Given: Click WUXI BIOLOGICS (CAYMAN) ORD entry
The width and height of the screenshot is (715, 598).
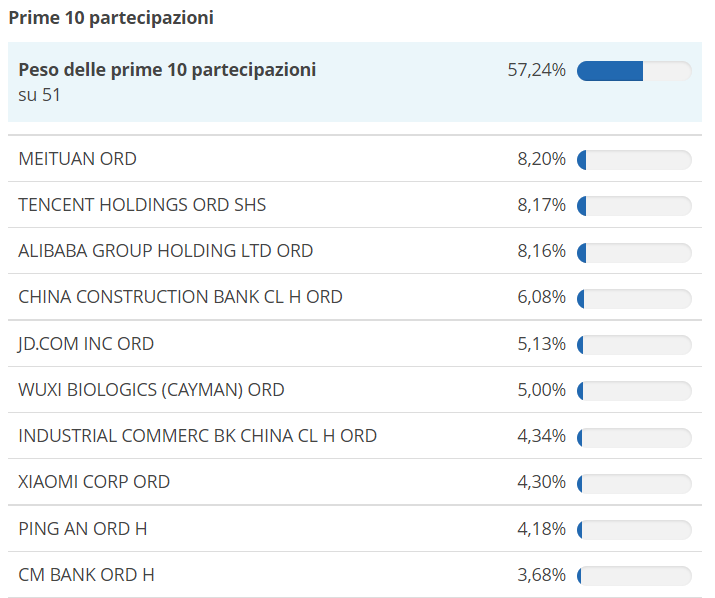Looking at the screenshot, I should point(151,390).
